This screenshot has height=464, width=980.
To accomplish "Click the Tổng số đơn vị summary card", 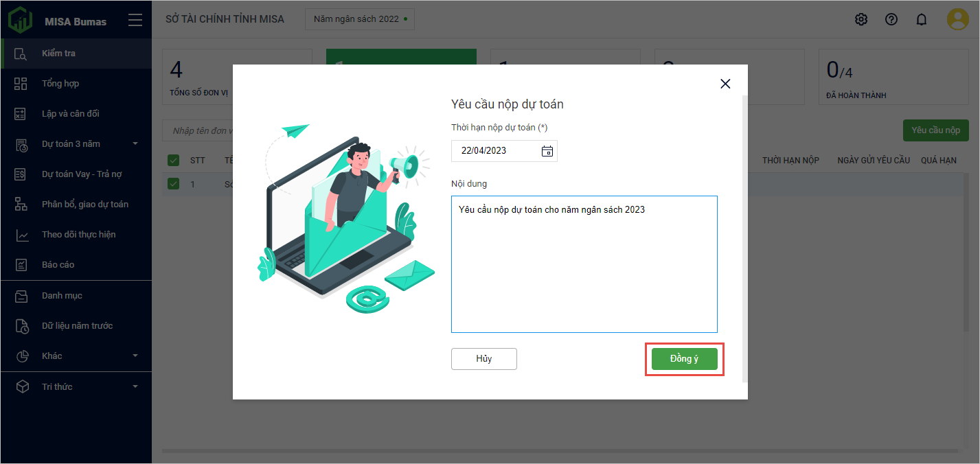I will click(237, 76).
